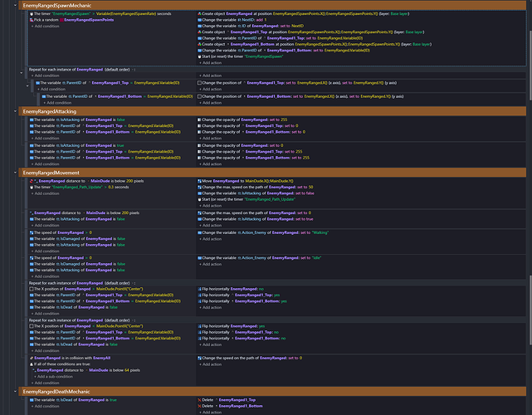Collapse the EnemyRangedDeathMechanic group

(15, 392)
